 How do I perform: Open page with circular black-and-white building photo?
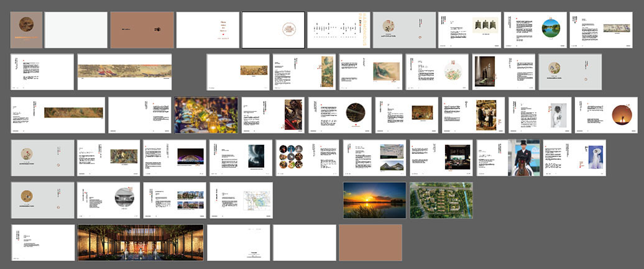click(x=108, y=199)
